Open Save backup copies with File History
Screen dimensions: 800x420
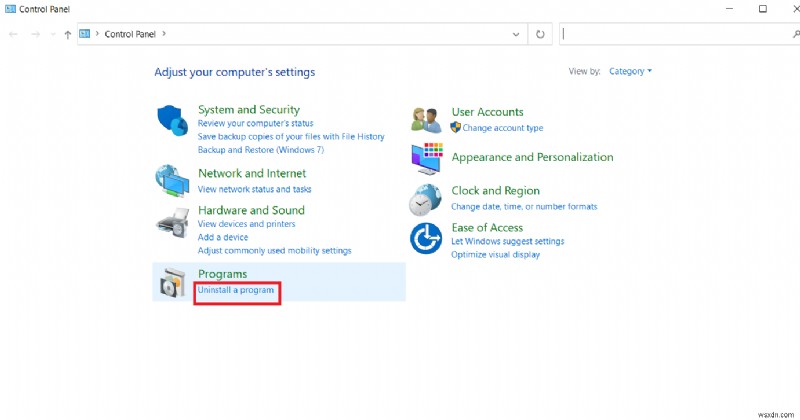coord(291,137)
